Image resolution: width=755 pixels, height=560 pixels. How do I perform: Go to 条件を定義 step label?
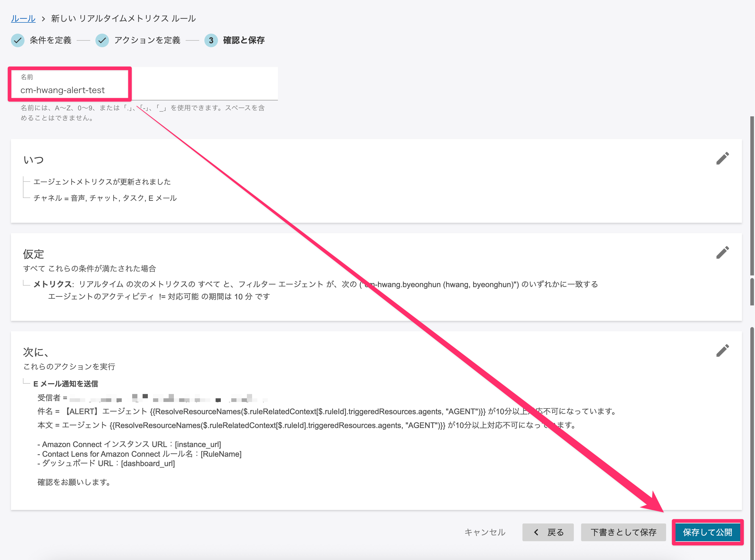coord(51,40)
